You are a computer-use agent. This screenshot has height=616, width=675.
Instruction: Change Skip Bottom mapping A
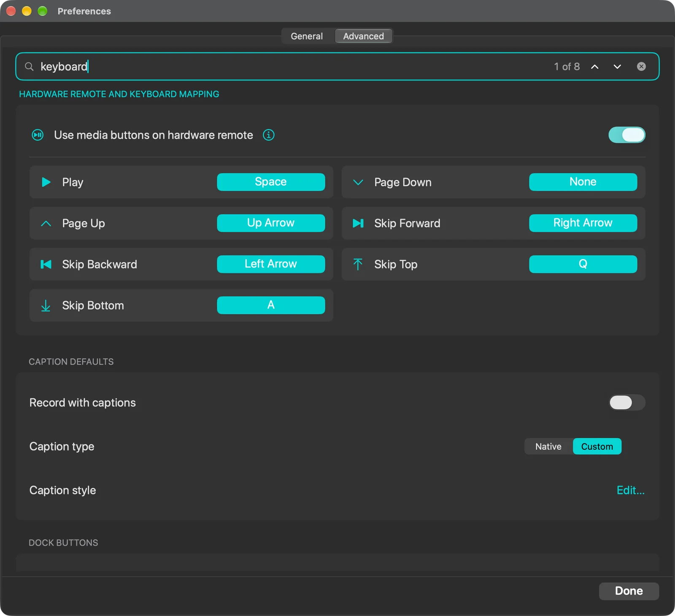coord(271,305)
